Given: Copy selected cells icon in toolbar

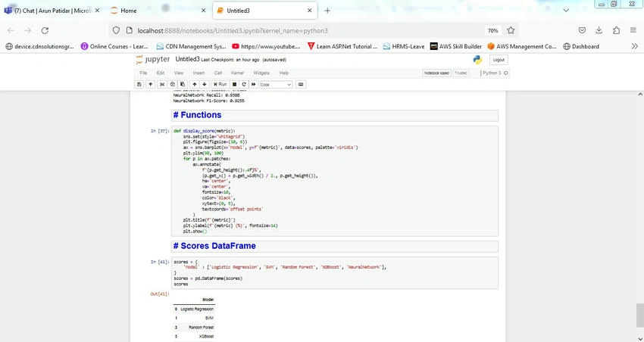Looking at the screenshot, I should point(173,85).
